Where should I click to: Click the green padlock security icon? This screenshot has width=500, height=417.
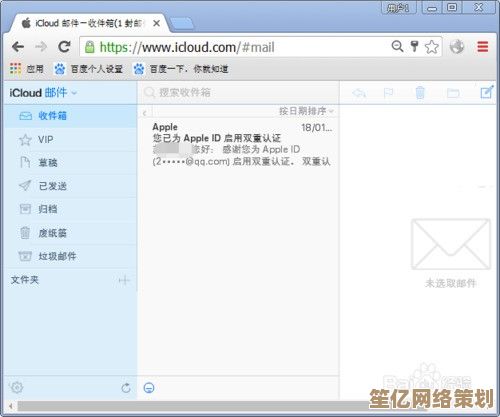tap(89, 47)
